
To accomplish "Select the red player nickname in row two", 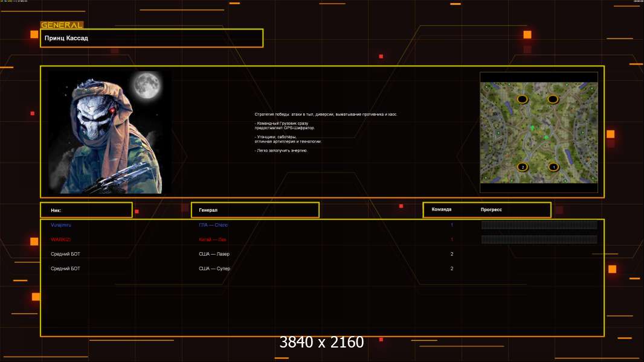I will [x=61, y=240].
